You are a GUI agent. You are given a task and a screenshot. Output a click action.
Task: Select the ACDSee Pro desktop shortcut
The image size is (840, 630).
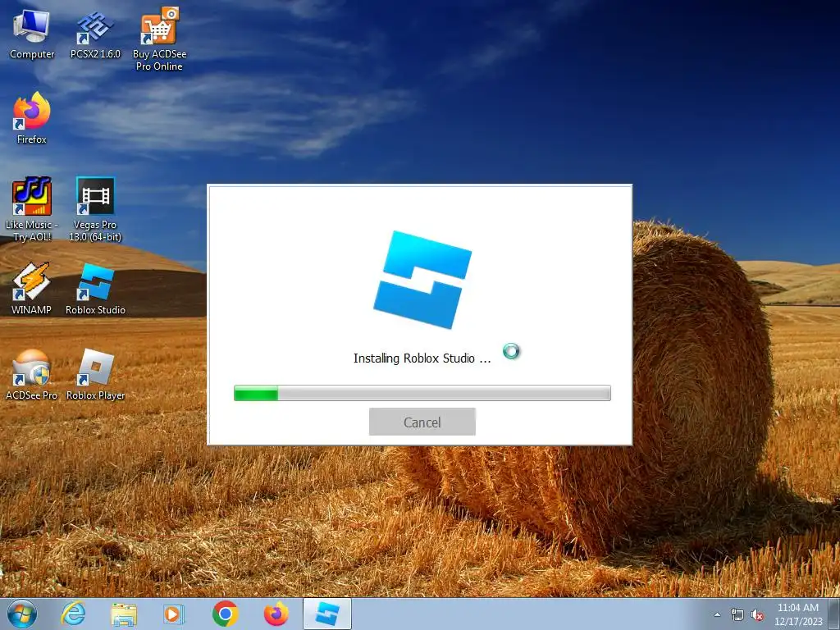point(32,374)
